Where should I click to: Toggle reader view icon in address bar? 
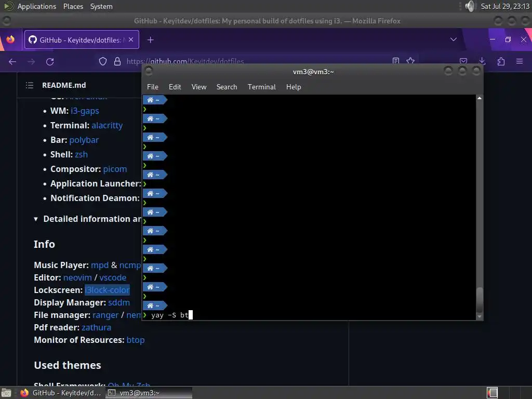pos(395,61)
